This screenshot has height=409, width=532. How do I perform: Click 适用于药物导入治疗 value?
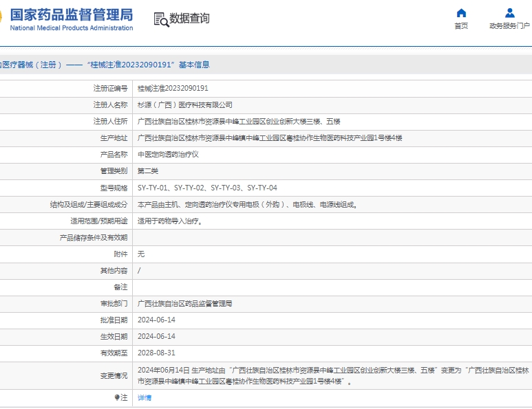[x=170, y=221]
